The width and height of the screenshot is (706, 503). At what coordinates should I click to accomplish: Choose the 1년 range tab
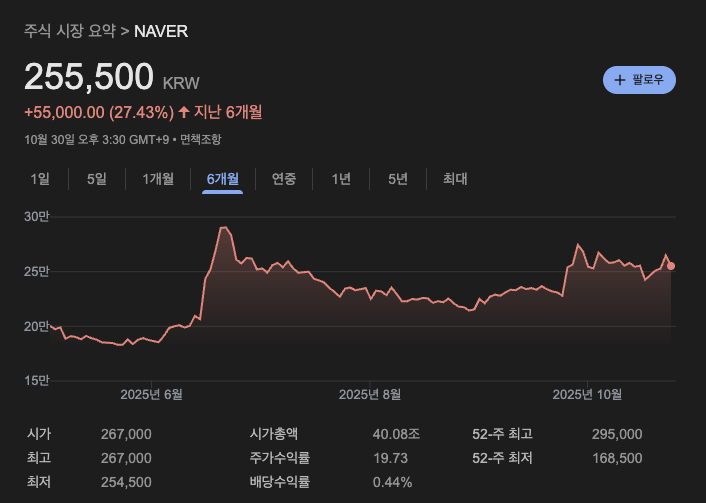(x=341, y=179)
